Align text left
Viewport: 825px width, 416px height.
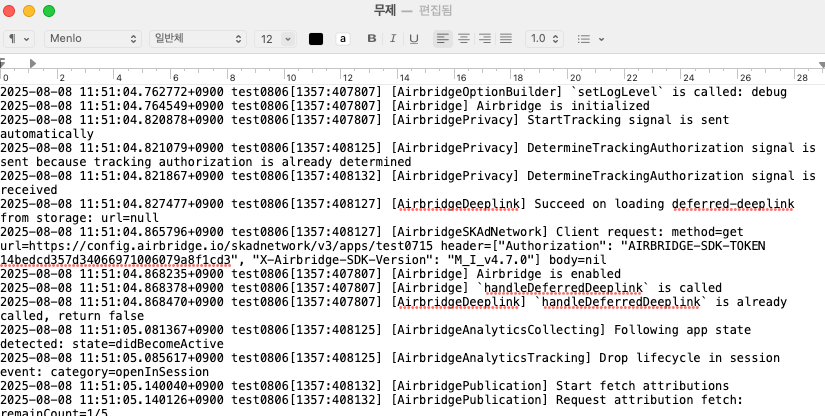click(x=443, y=38)
